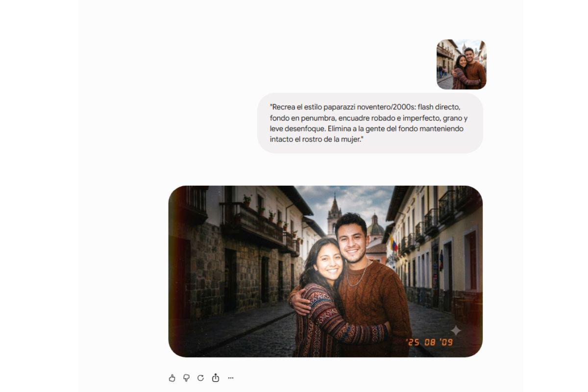The height and width of the screenshot is (392, 588).
Task: Open the uploaded couple photo thumbnail
Action: pos(462,64)
